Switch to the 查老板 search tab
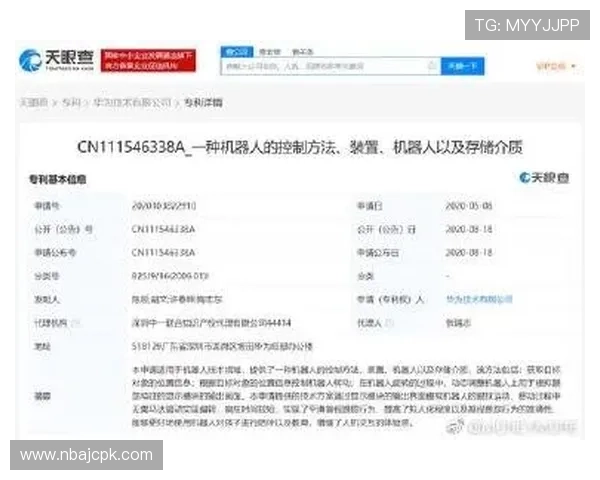The width and height of the screenshot is (600, 480). 269,52
